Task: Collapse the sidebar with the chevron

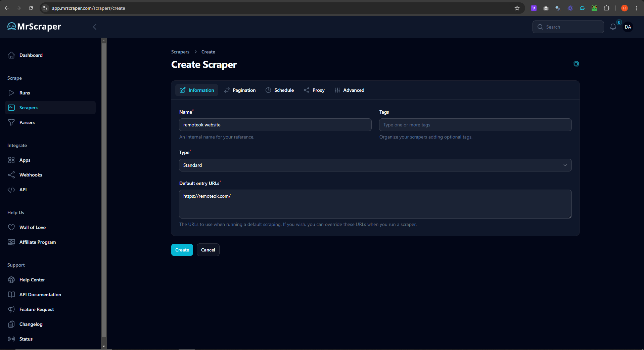Action: coord(95,27)
